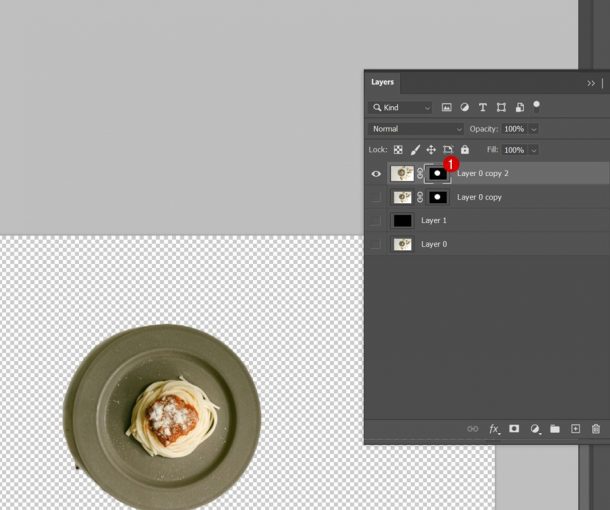
Task: Filter for type layers
Action: (x=483, y=107)
